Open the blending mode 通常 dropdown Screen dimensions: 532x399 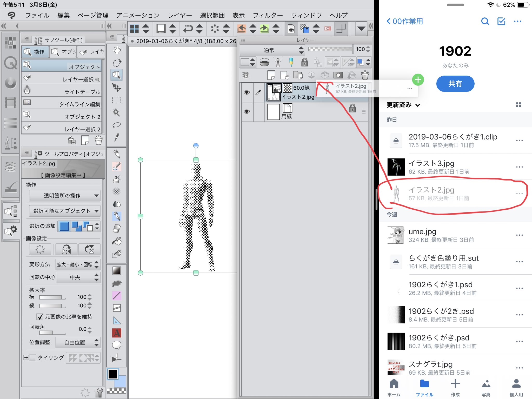(x=272, y=50)
